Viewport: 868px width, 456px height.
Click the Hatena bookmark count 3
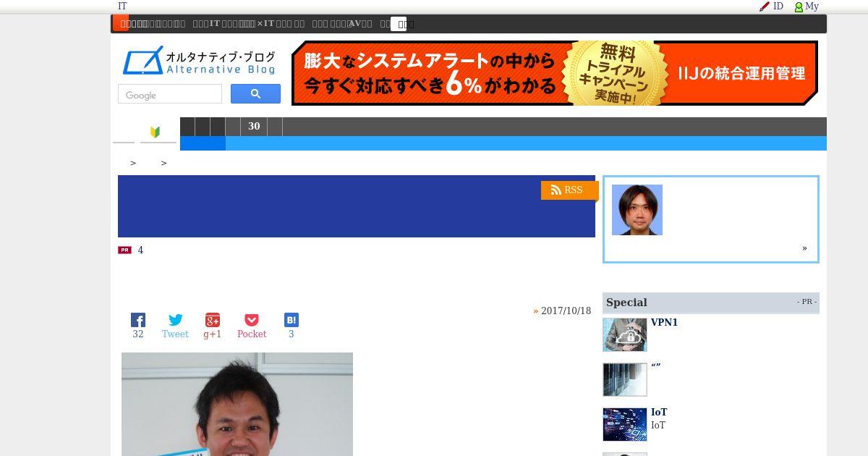(x=292, y=334)
